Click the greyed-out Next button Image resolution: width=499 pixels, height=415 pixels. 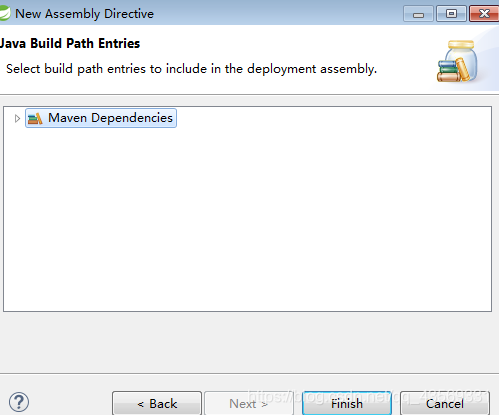pos(249,403)
